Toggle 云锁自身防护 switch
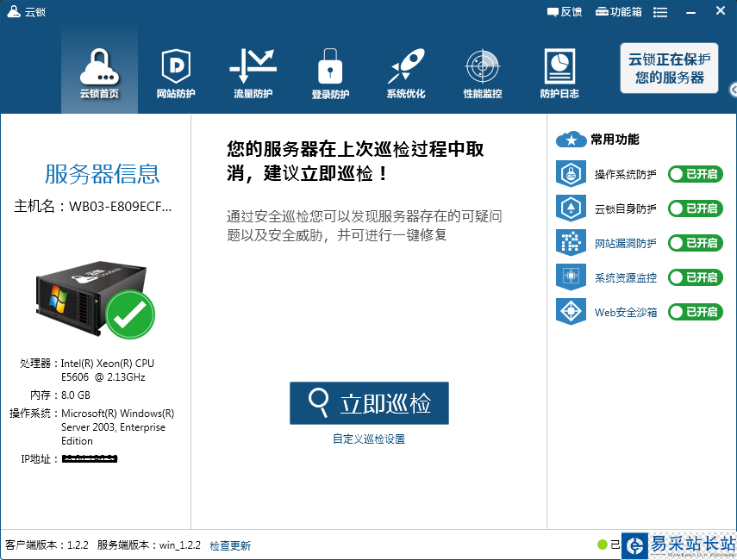Image resolution: width=737 pixels, height=560 pixels. point(695,208)
